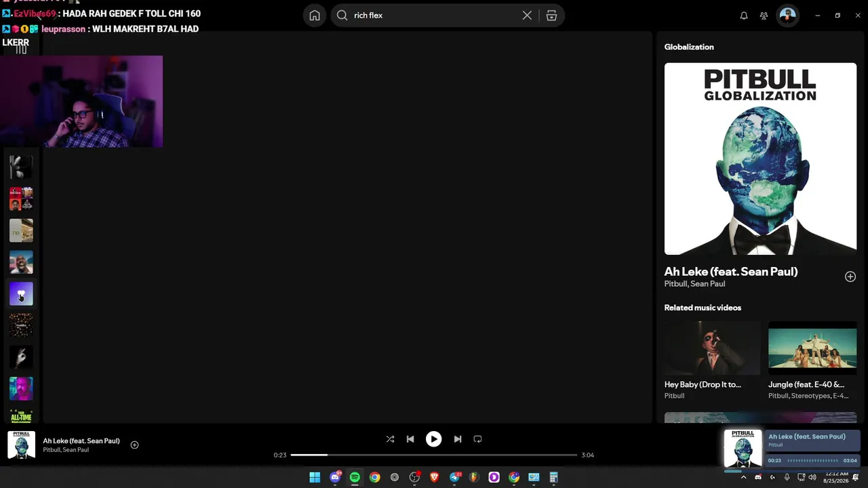868x488 pixels.
Task: Open the Browse icon in search bar
Action: click(x=551, y=16)
